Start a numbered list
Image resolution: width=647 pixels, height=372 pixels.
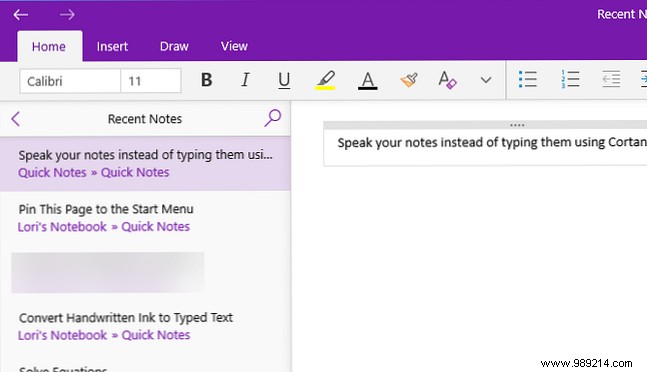coord(570,79)
